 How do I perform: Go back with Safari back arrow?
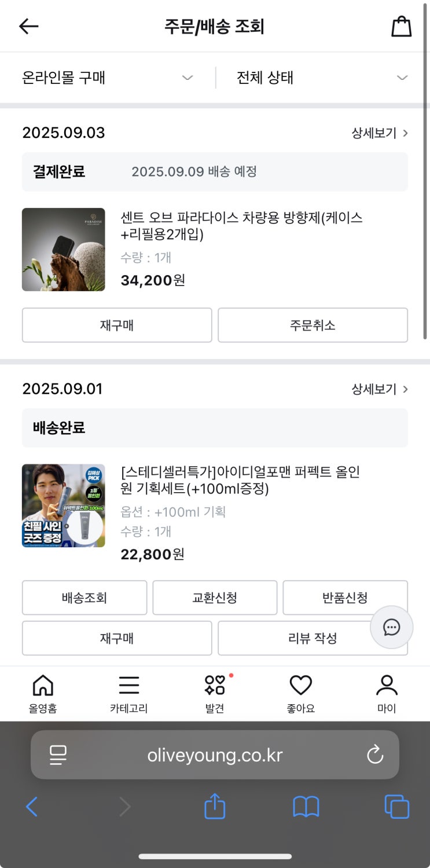[x=32, y=806]
